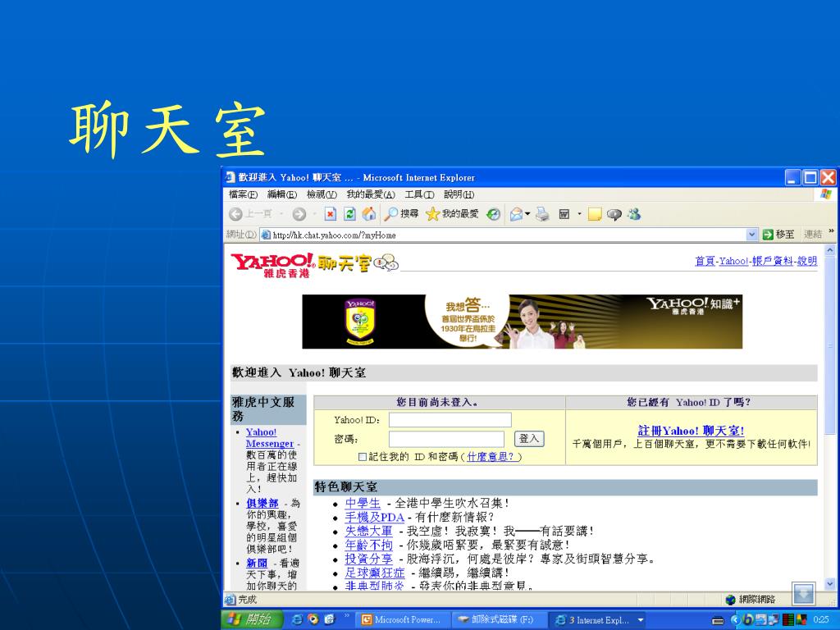This screenshot has width=840, height=630.
Task: Stop page loading with the red X icon
Action: pyautogui.click(x=331, y=214)
